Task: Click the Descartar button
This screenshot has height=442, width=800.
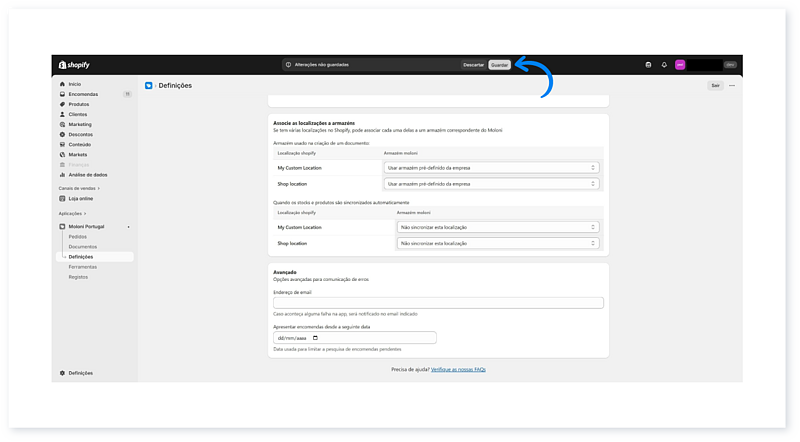Action: click(473, 65)
